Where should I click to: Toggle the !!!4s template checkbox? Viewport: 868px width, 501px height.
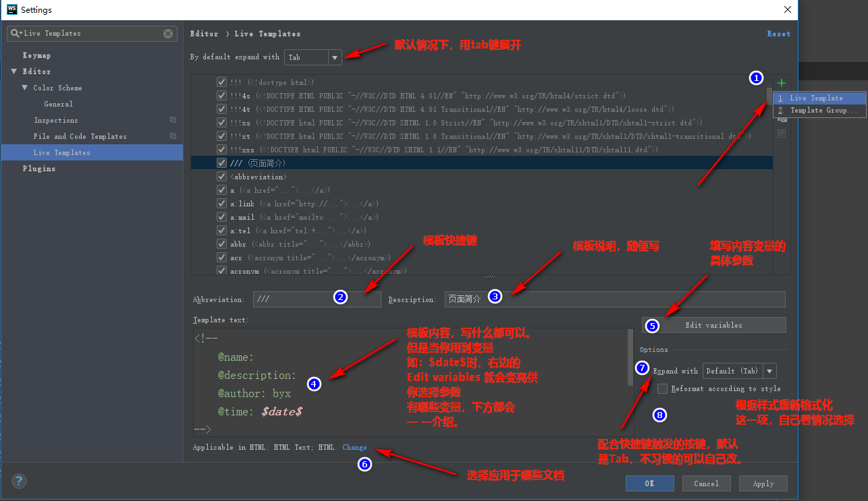pyautogui.click(x=221, y=96)
